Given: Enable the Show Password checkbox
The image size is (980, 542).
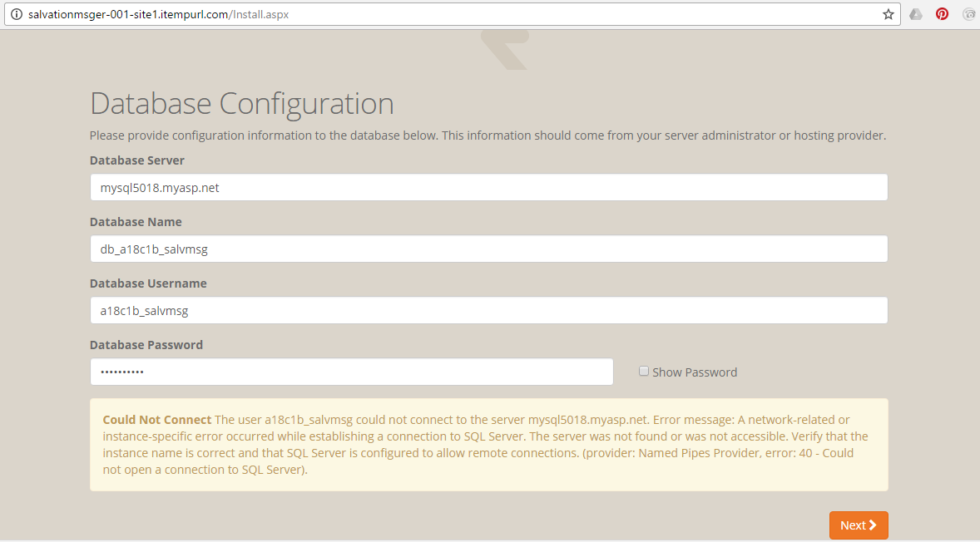Looking at the screenshot, I should [x=644, y=372].
